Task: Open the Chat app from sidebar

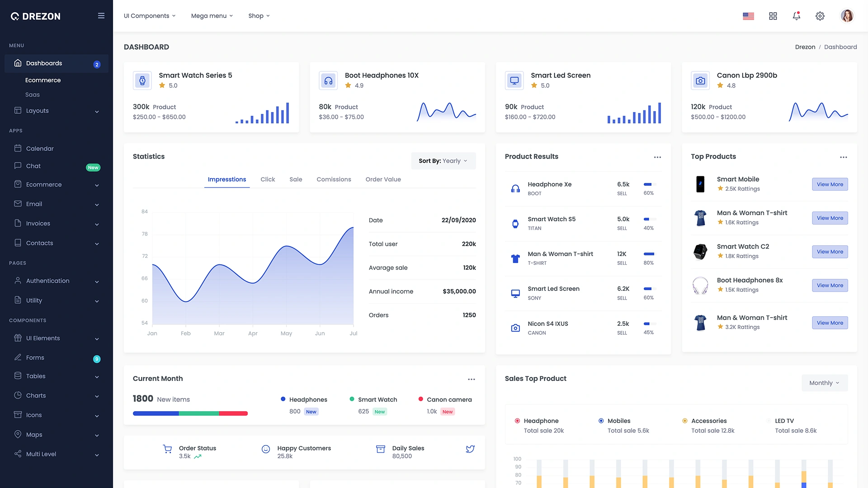Action: [x=33, y=166]
